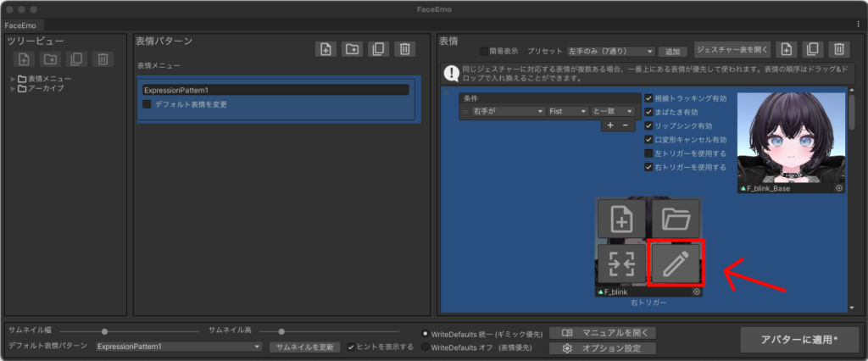Enable 左トリガーを使用する checkbox
The width and height of the screenshot is (868, 361).
tap(649, 153)
